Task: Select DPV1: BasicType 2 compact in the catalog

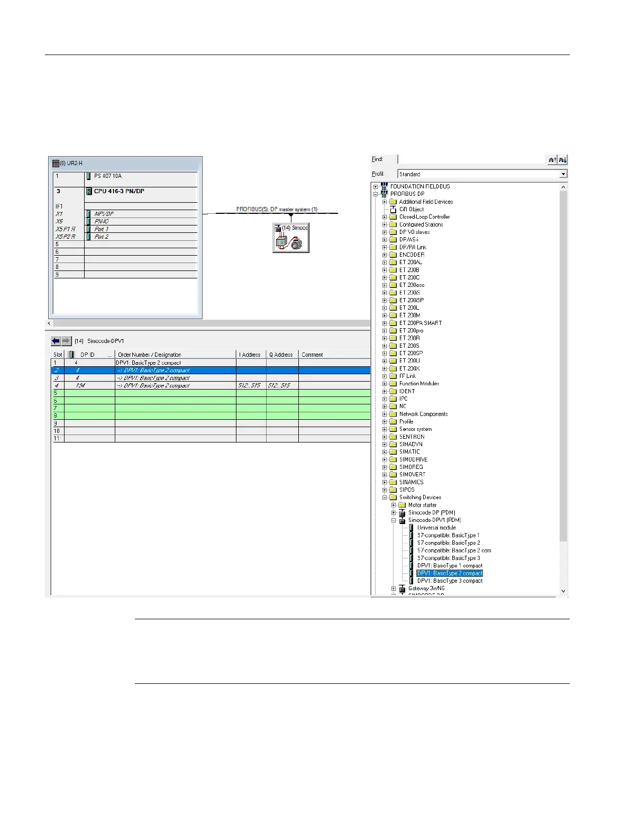Action: (x=450, y=573)
